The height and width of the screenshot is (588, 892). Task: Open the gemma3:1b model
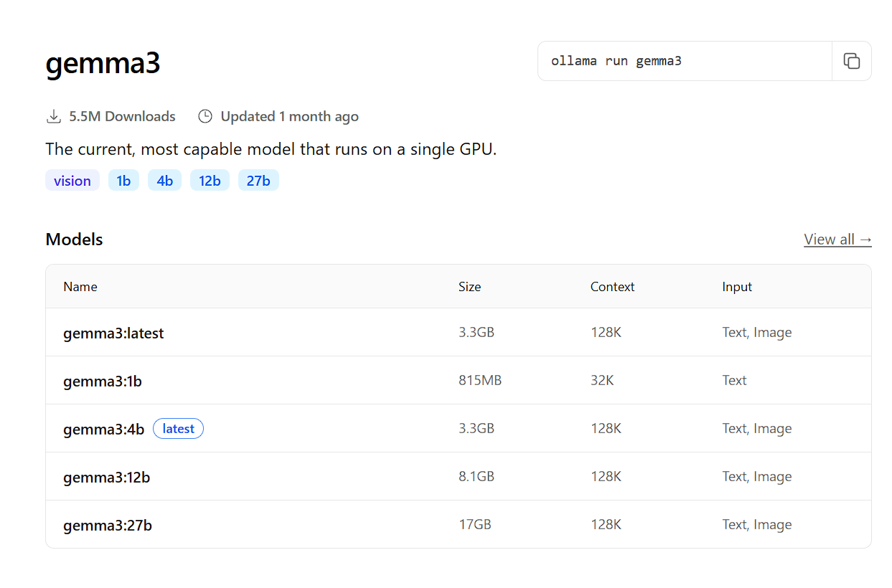click(x=103, y=381)
